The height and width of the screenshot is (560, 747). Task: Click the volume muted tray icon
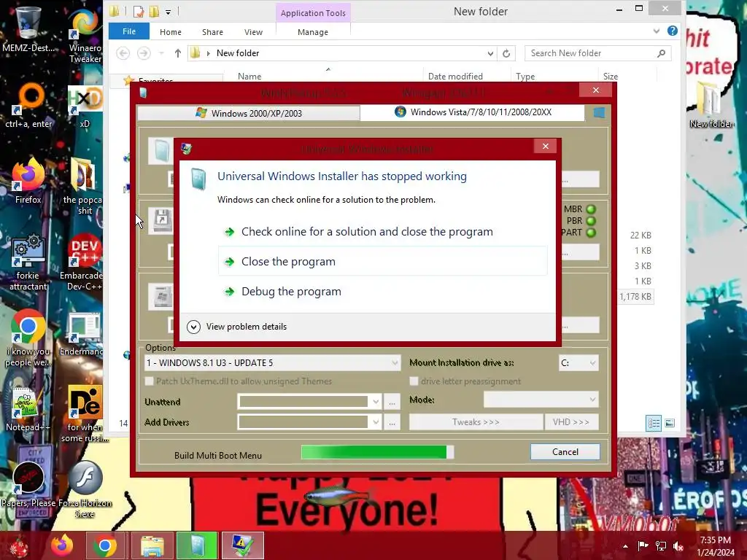678,545
